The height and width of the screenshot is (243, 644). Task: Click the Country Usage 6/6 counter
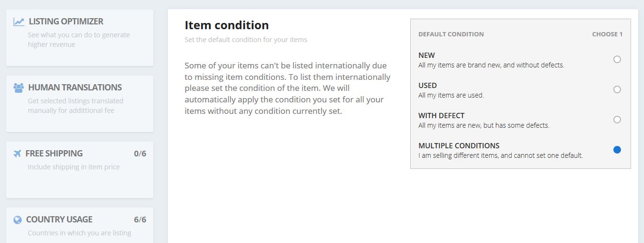pos(140,220)
